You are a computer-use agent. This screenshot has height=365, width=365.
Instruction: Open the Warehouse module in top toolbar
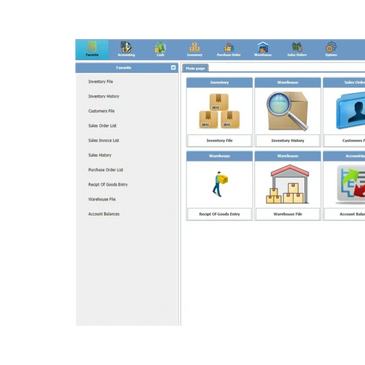tap(263, 49)
